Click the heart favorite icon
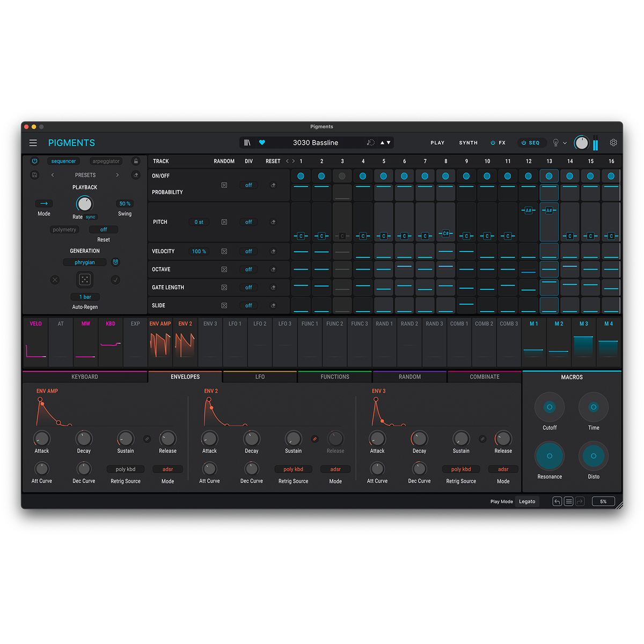The width and height of the screenshot is (644, 644). (x=262, y=143)
